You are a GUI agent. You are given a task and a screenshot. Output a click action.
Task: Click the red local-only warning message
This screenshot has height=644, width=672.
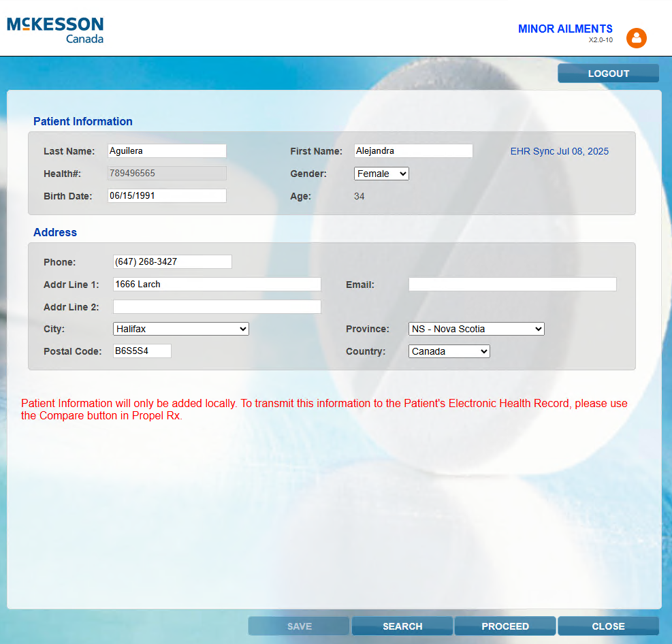[324, 409]
